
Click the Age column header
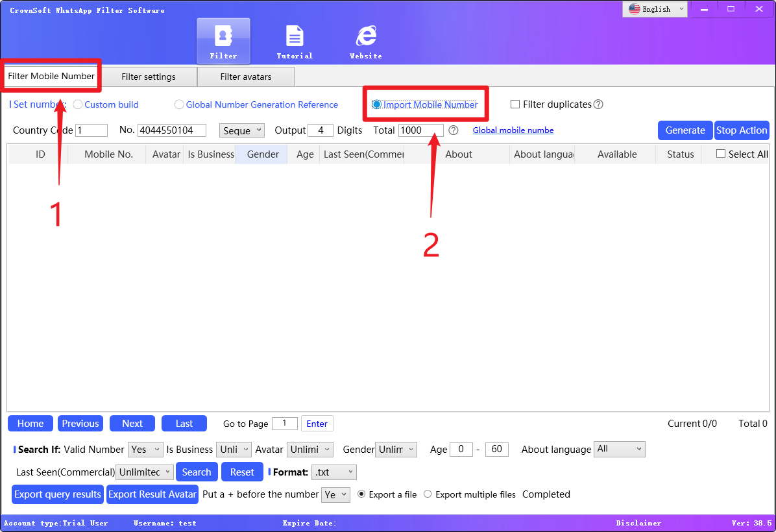pyautogui.click(x=305, y=154)
